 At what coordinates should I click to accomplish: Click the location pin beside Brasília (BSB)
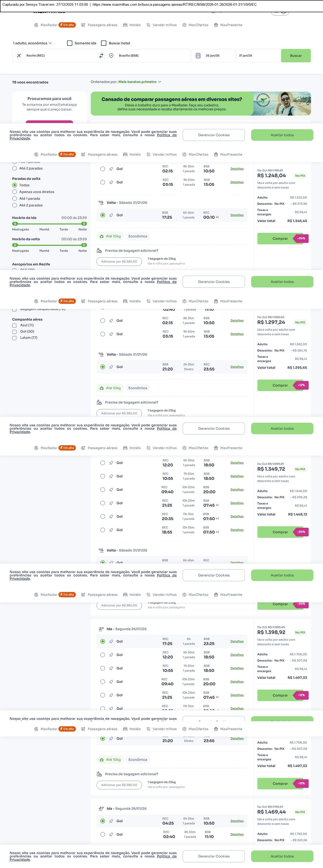tap(111, 56)
